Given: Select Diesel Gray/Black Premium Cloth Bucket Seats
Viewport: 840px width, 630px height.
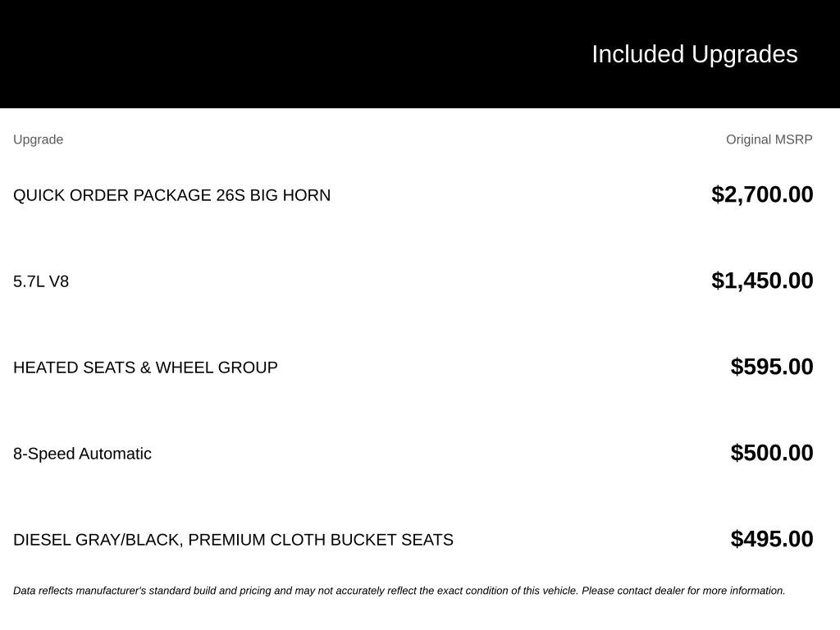Looking at the screenshot, I should (x=233, y=540).
